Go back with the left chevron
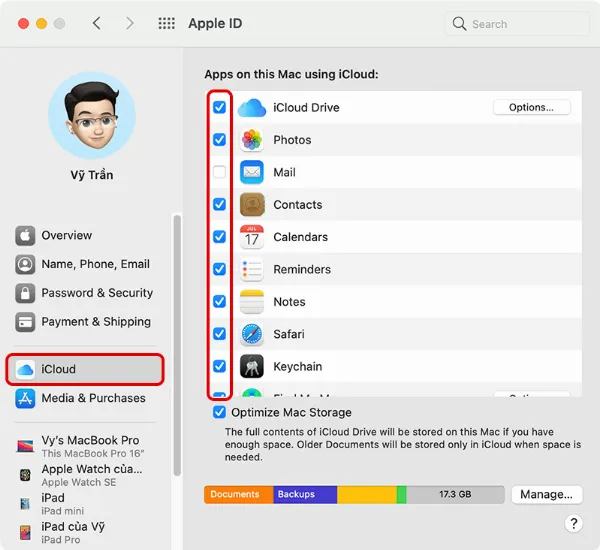This screenshot has width=600, height=550. (x=97, y=23)
